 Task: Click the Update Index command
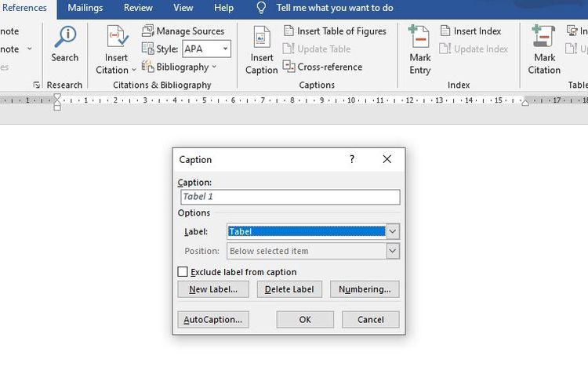tap(474, 49)
